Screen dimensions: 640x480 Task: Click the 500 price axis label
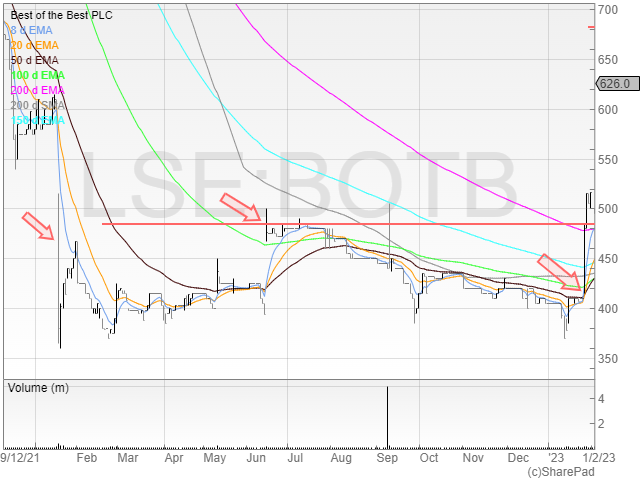(x=608, y=209)
